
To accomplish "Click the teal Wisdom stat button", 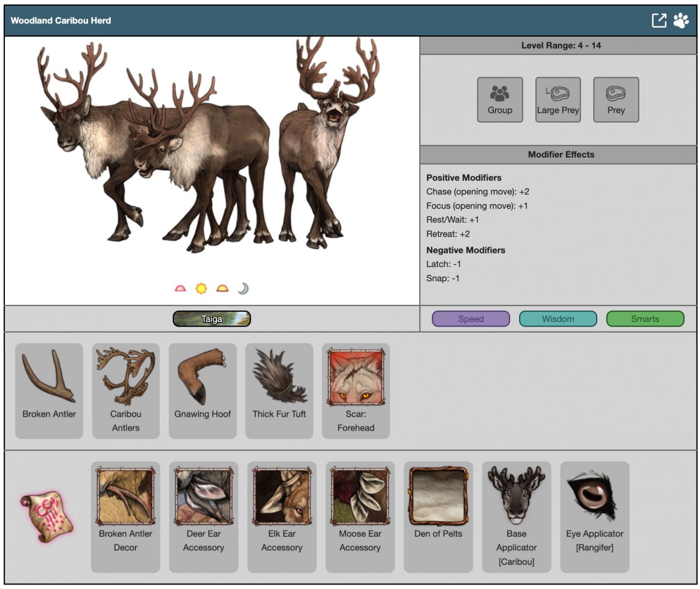I will pos(557,319).
